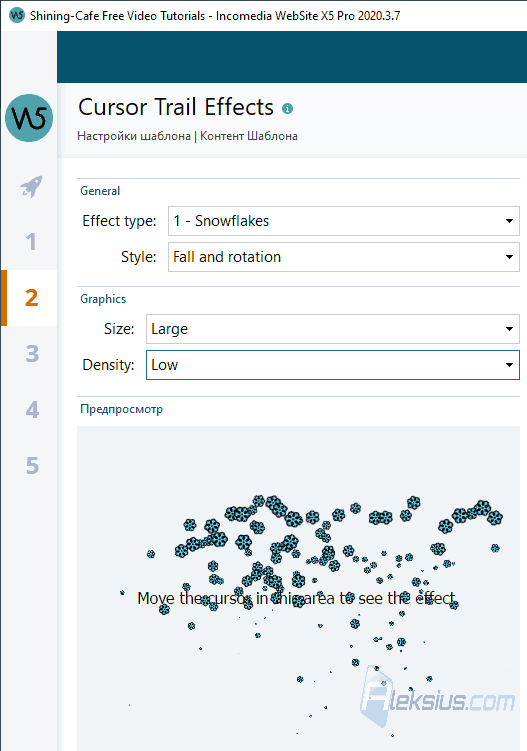Open the Effect type dropdown arrow

pyautogui.click(x=509, y=221)
